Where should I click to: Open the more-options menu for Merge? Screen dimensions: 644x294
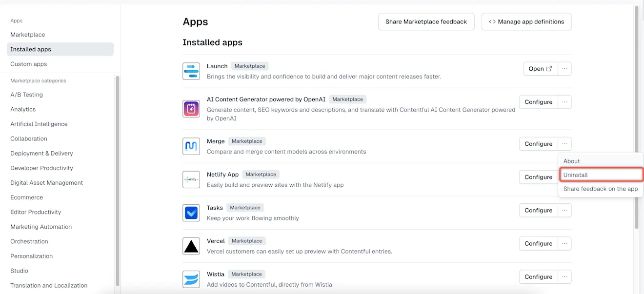tap(564, 144)
